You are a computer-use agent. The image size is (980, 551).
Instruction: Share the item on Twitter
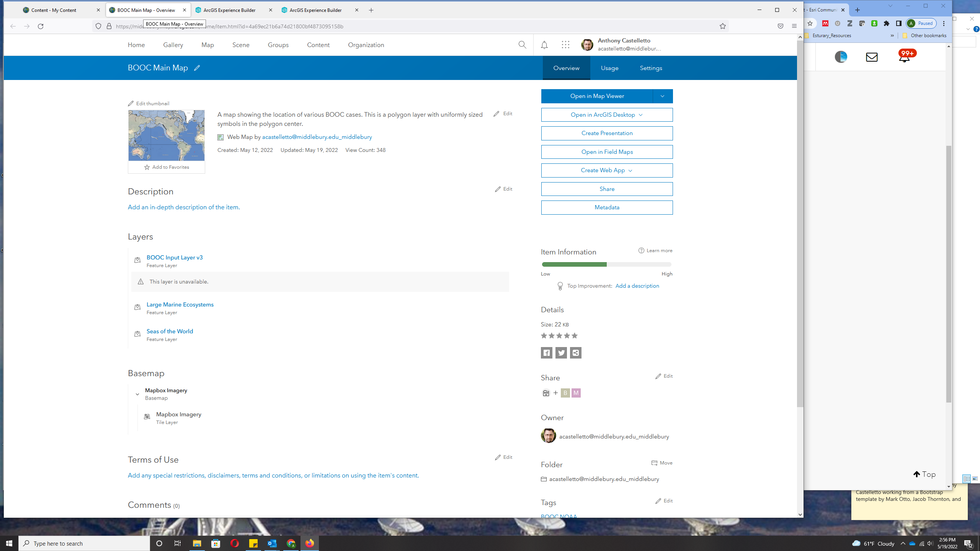[x=561, y=353]
